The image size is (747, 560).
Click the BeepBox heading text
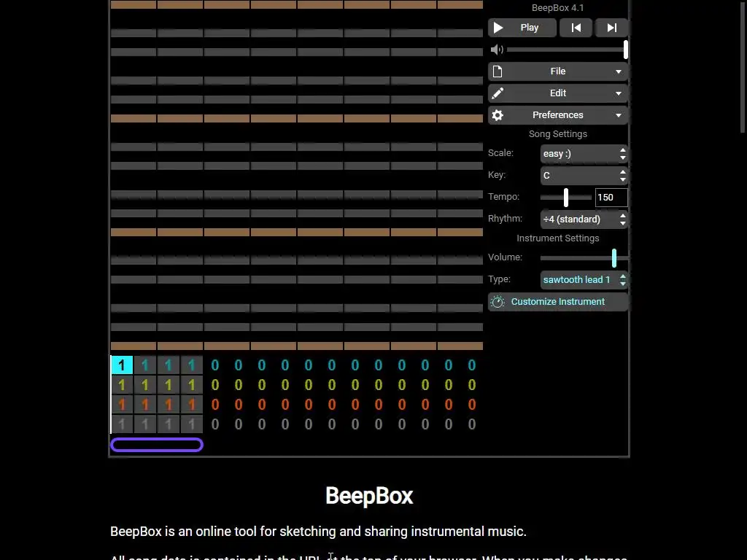click(369, 496)
